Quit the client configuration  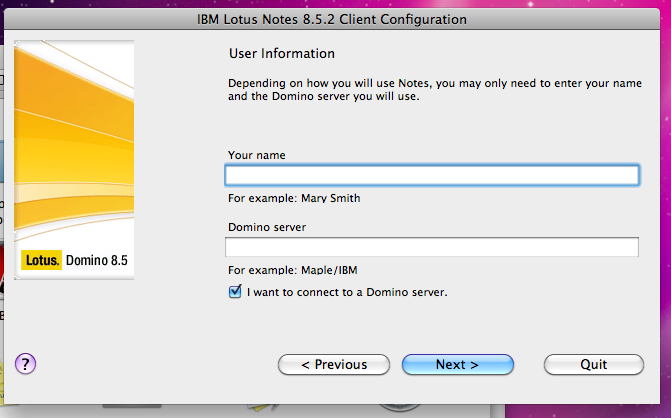coord(594,365)
